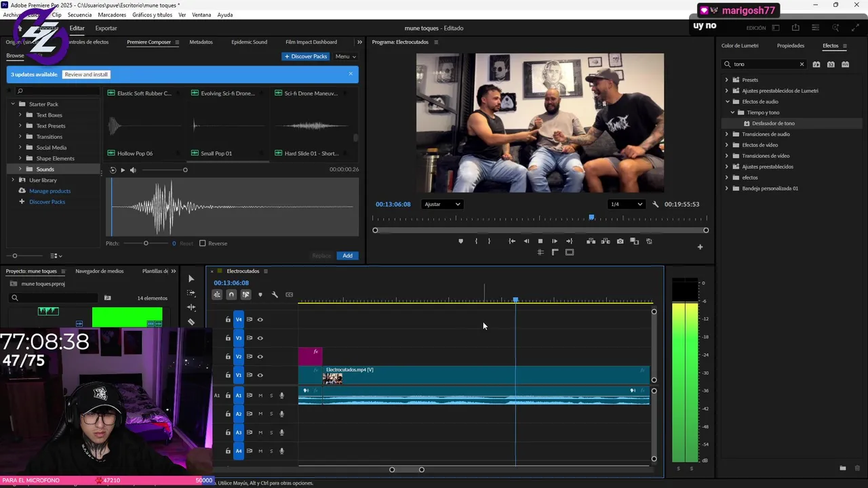This screenshot has height=488, width=868.
Task: Select the Razor tool
Action: 191,322
